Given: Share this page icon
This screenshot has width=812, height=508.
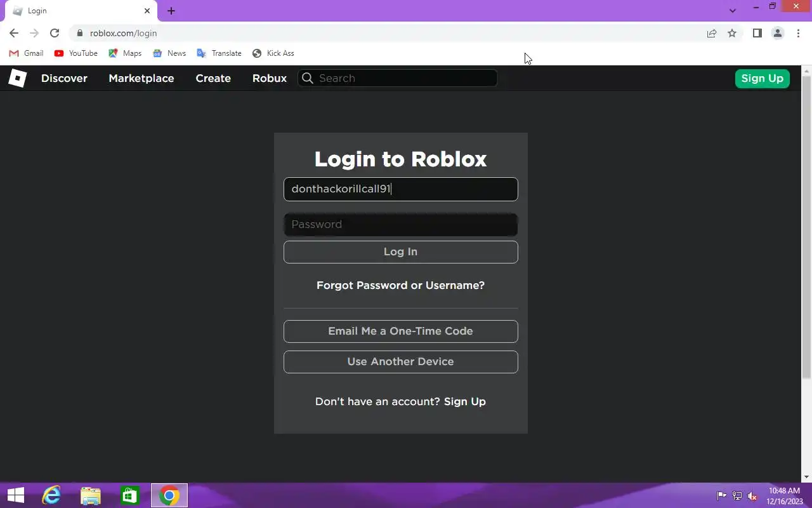Looking at the screenshot, I should pos(712,33).
